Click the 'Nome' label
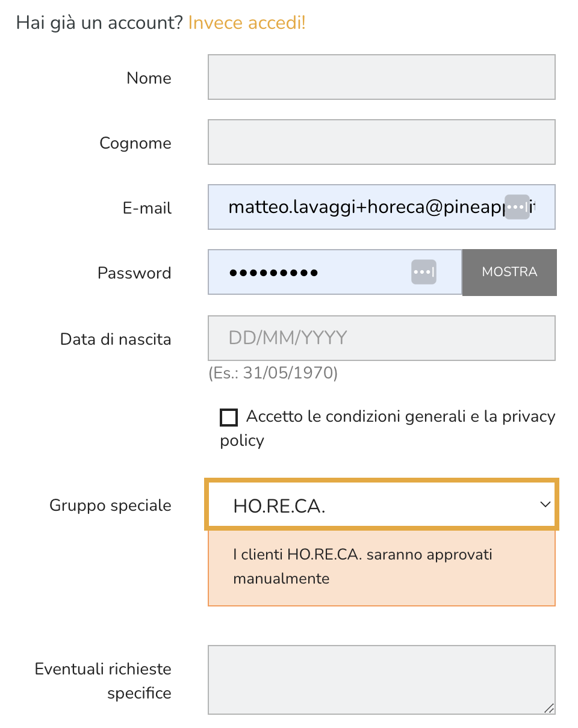Screen dimensions: 578x728 coord(149,78)
